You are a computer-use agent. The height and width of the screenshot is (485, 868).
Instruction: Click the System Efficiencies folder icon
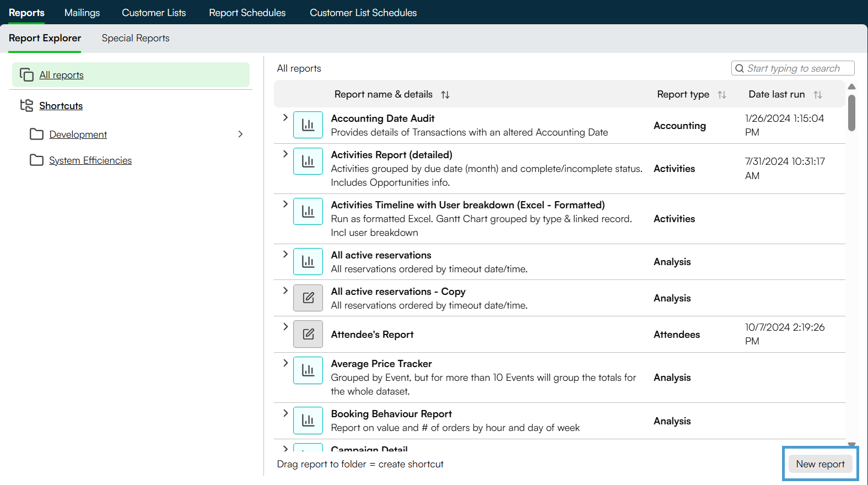37,160
